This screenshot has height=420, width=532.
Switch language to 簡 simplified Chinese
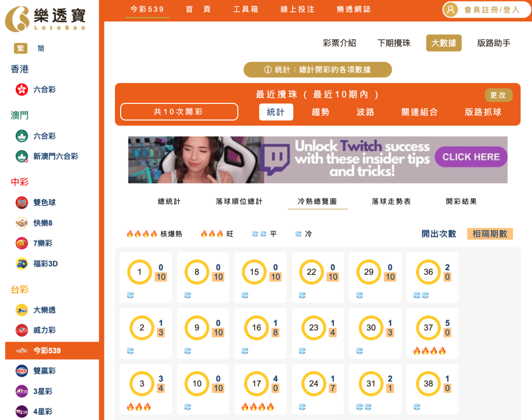pyautogui.click(x=41, y=48)
